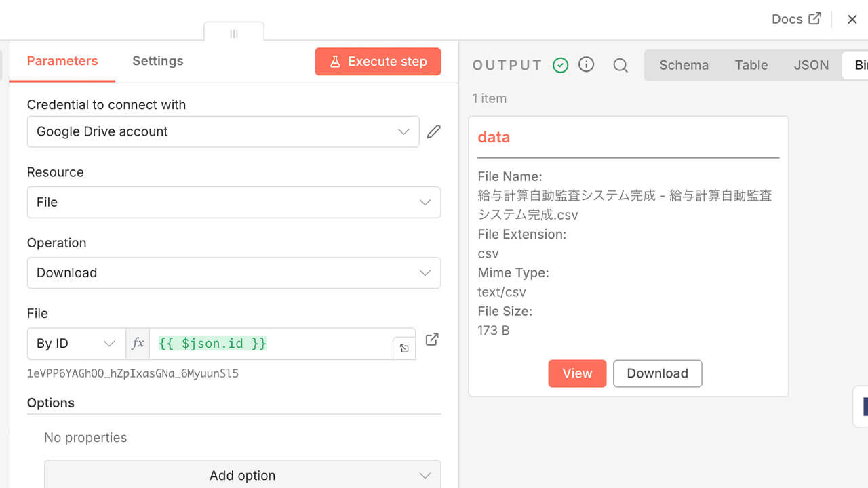Search the output with magnifier icon
Viewport: 868px width, 488px height.
pos(620,65)
